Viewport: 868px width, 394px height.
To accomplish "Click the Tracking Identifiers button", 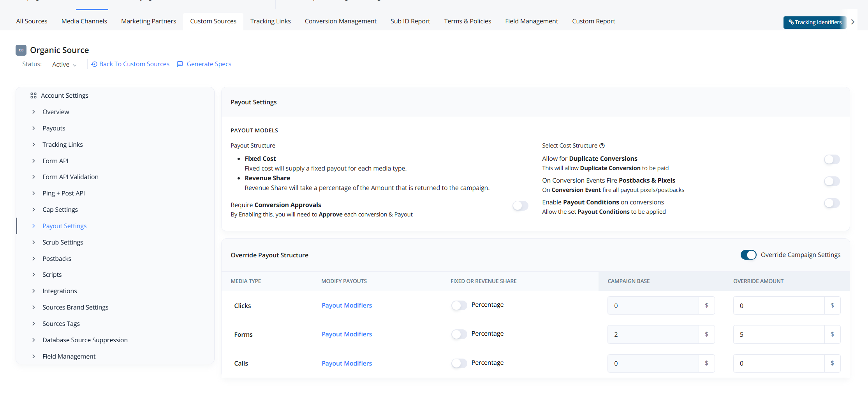I will point(815,22).
